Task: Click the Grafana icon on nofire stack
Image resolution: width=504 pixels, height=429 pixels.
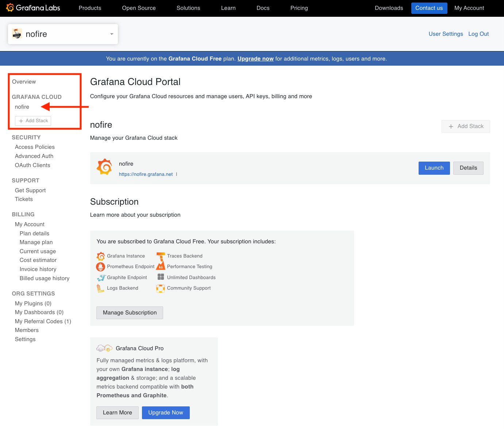Action: coord(104,167)
